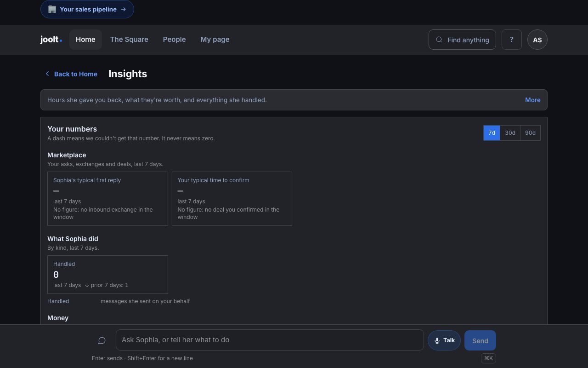Click the 'messages she sent on your behalf' text

pos(145,301)
